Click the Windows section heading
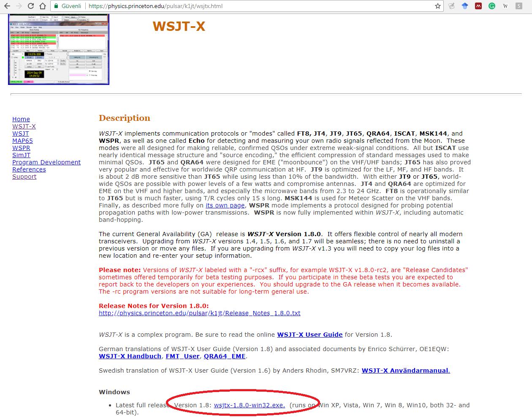The height and width of the screenshot is (417, 532). [x=114, y=392]
